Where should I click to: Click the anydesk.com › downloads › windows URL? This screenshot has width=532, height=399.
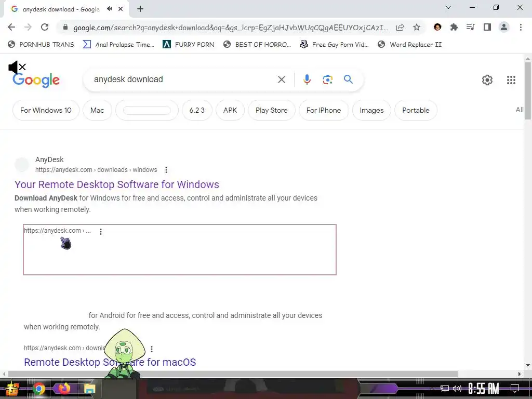pyautogui.click(x=96, y=170)
